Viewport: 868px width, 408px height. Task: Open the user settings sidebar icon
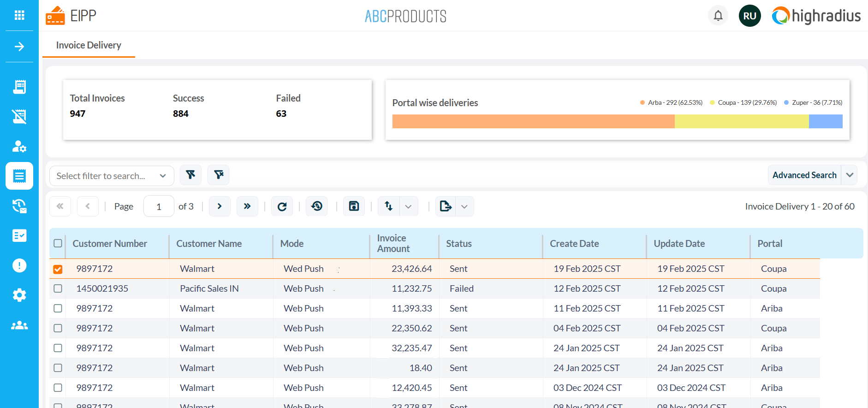(x=19, y=146)
